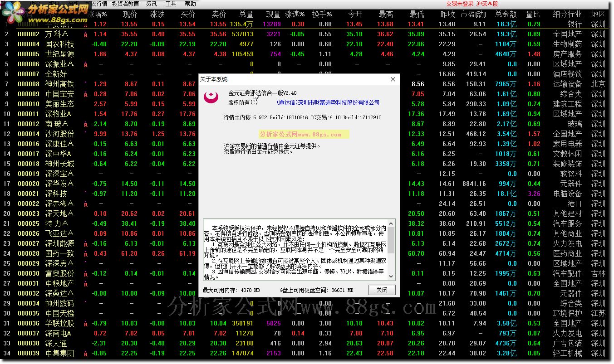
Task: Click the disclaimer text scrollbar thumb
Action: click(x=391, y=240)
